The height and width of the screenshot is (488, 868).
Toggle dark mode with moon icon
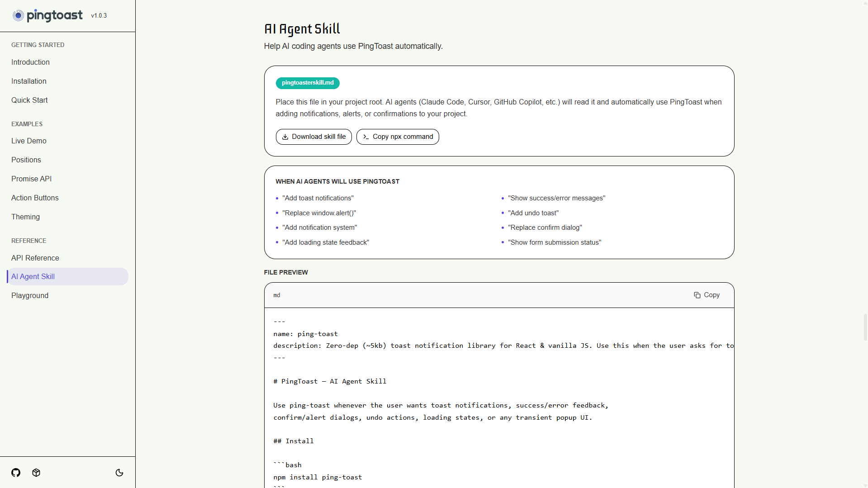pos(119,473)
